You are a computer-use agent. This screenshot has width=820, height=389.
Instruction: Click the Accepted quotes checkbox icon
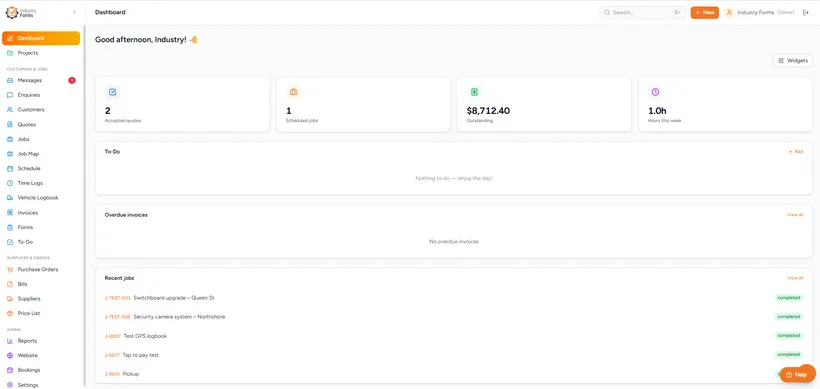click(112, 92)
